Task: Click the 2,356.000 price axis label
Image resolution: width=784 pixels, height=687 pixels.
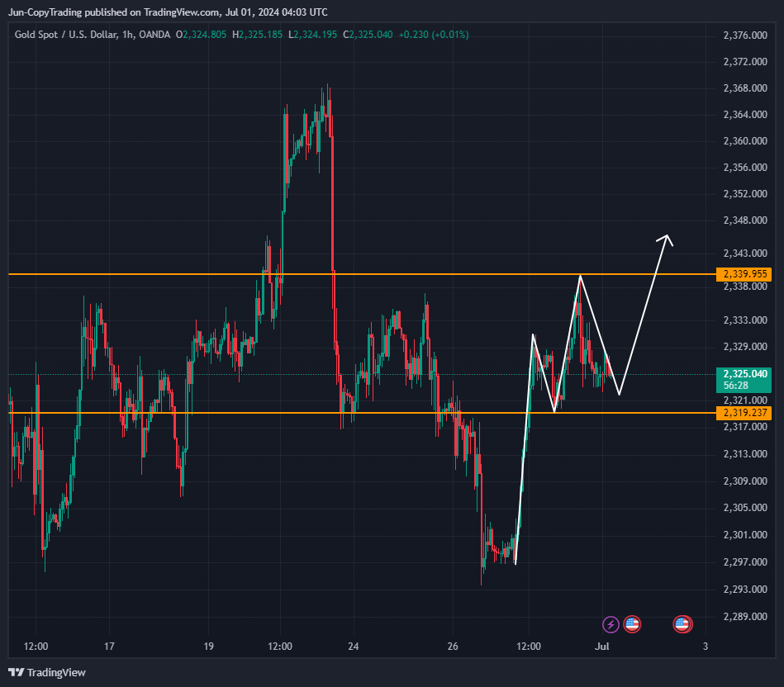Action: pos(745,168)
